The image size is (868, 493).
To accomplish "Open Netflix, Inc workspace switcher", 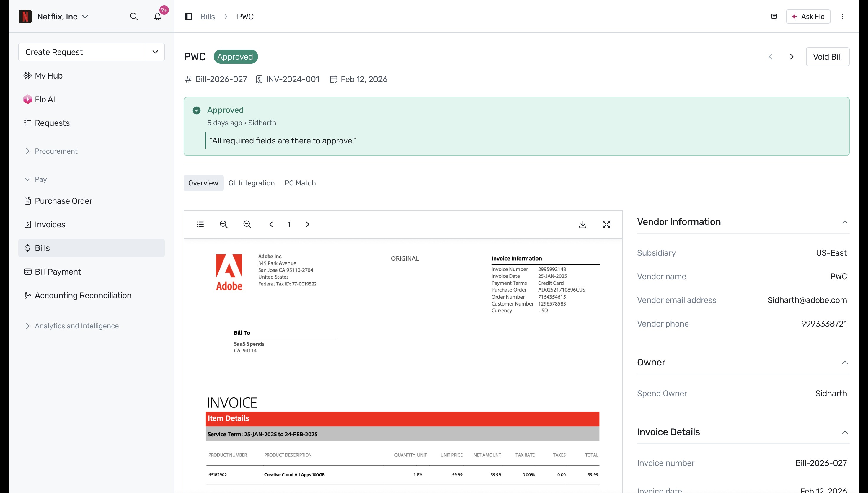I will (63, 17).
